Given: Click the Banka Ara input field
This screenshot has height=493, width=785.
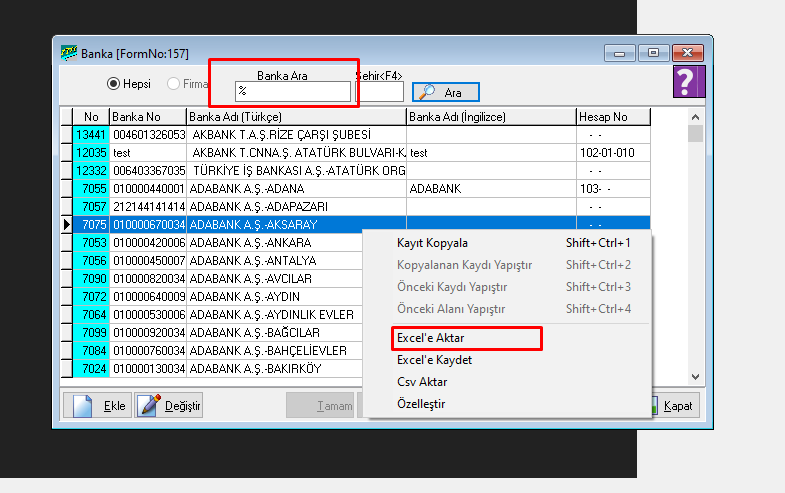Looking at the screenshot, I should click(x=293, y=92).
